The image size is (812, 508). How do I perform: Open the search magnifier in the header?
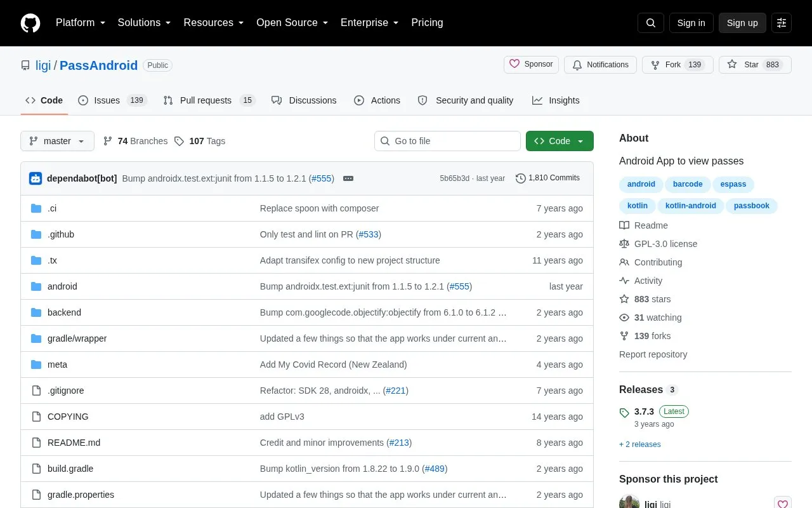(651, 23)
